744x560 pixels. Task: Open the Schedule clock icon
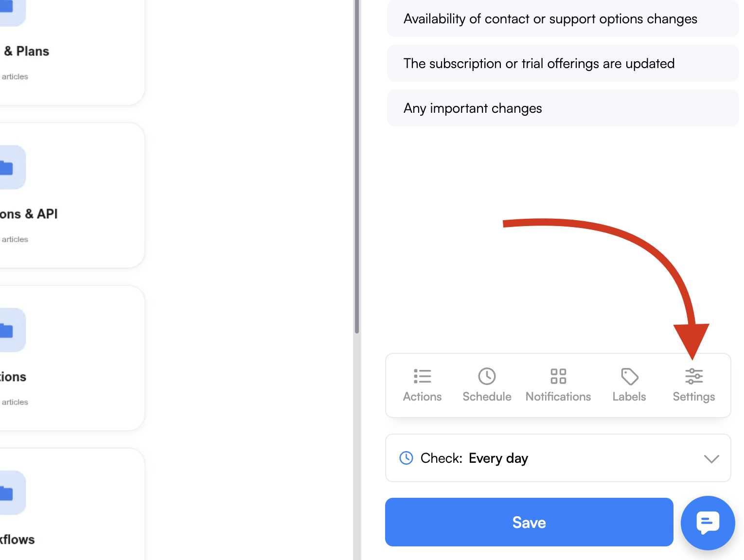[487, 376]
